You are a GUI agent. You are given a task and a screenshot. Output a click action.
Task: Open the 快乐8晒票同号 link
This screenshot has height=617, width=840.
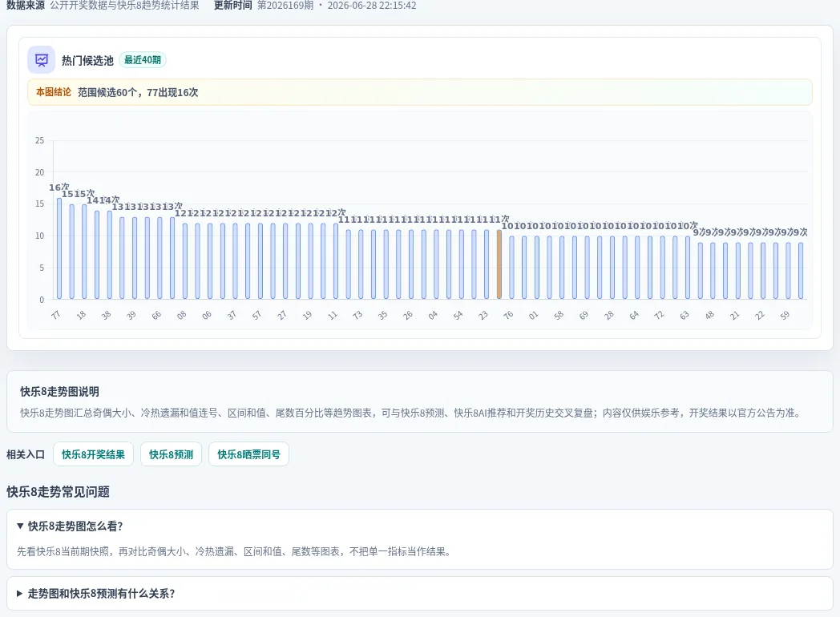pyautogui.click(x=248, y=454)
